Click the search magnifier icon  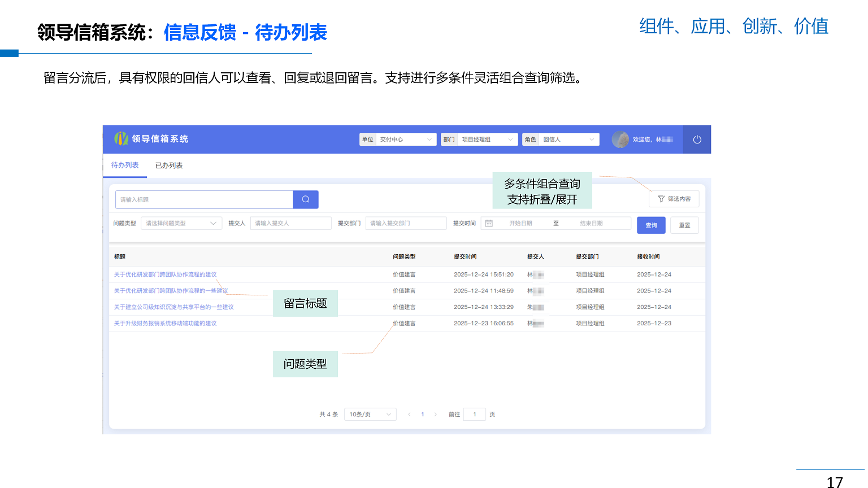(305, 199)
